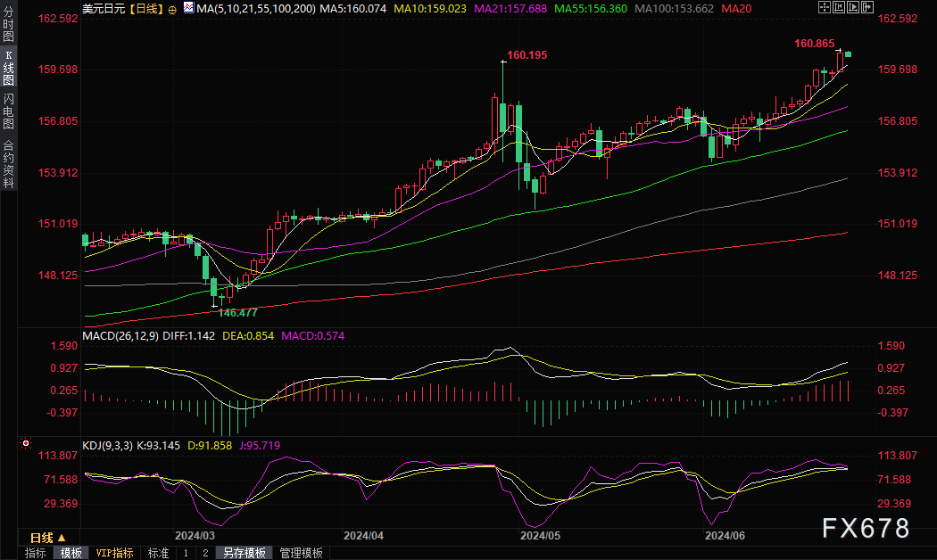Click the FX678 watermark logo
This screenshot has height=560, width=937.
[x=866, y=529]
